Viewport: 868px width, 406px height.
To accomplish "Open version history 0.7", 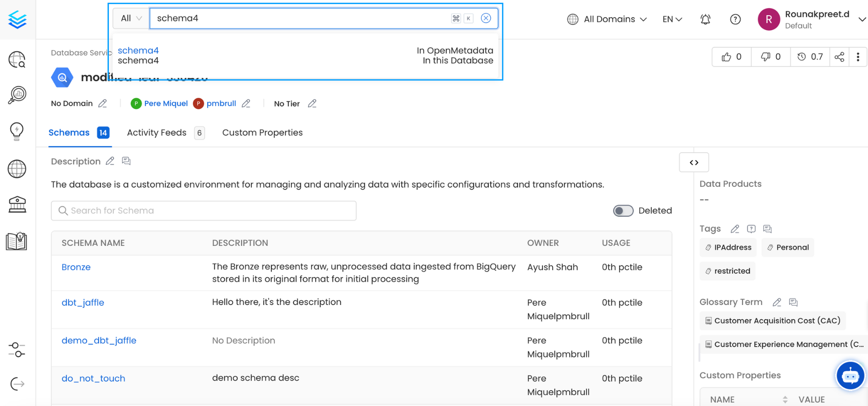I will pos(810,57).
